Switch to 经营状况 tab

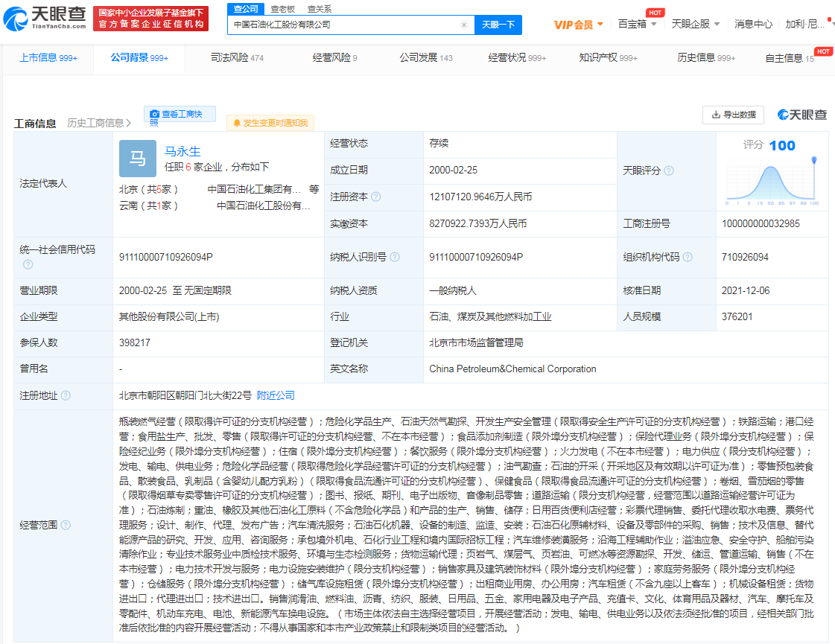coord(516,58)
